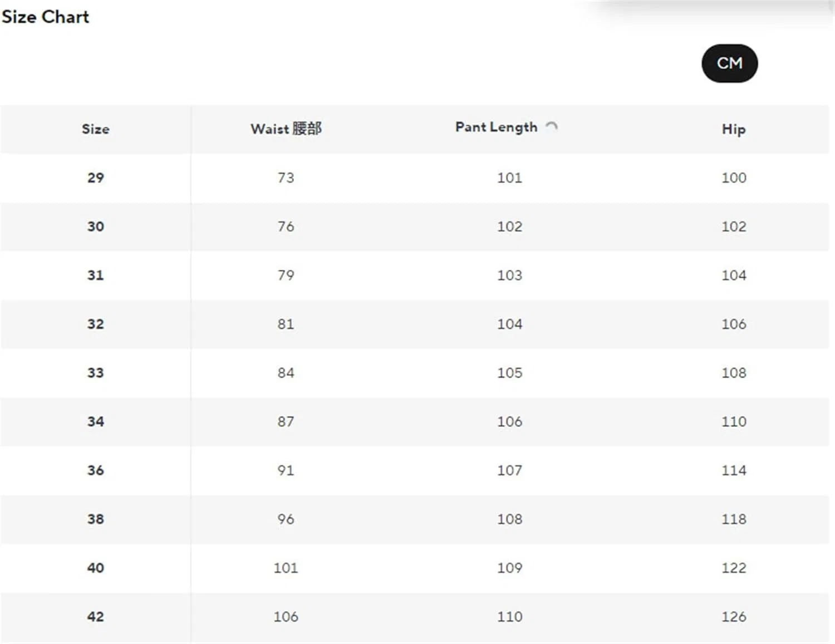This screenshot has width=835, height=644.
Task: Click size 38 in the table
Action: 96,519
